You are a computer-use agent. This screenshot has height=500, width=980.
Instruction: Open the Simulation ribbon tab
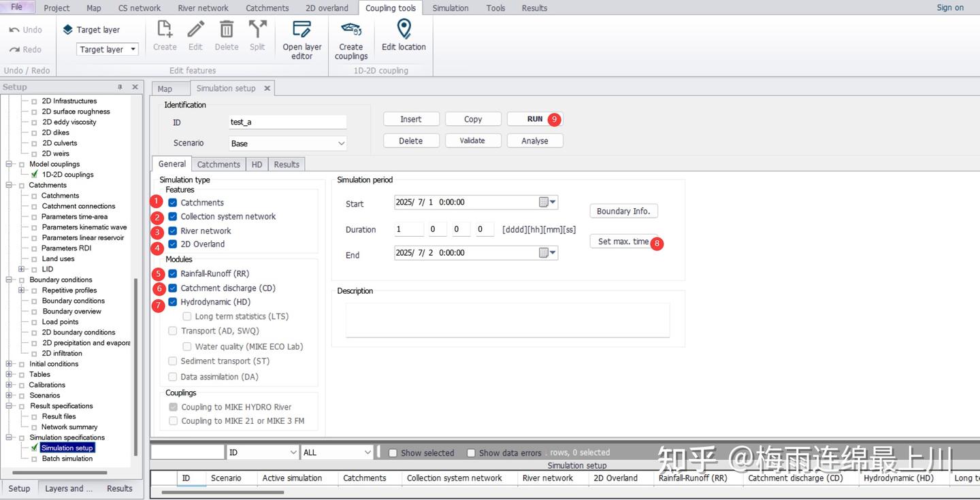pos(451,8)
